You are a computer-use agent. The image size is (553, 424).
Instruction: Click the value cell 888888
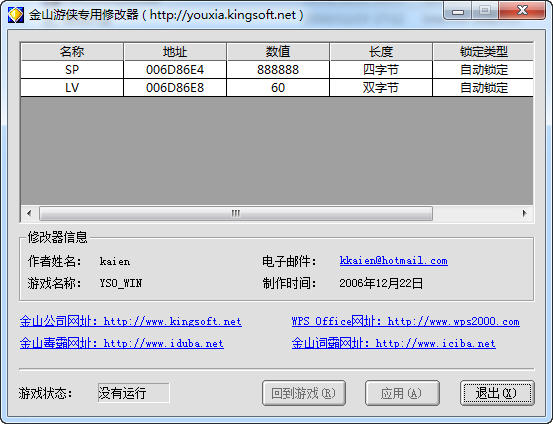[x=278, y=69]
